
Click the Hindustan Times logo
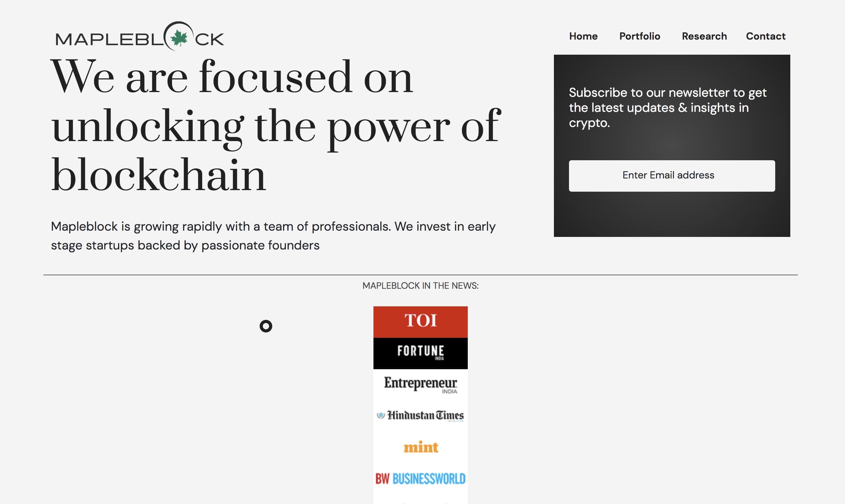(420, 416)
